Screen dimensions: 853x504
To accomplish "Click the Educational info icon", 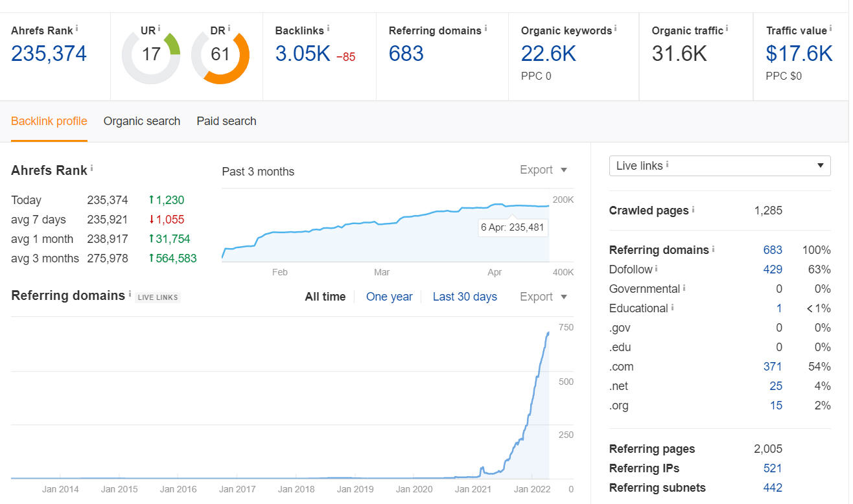I will pyautogui.click(x=672, y=307).
